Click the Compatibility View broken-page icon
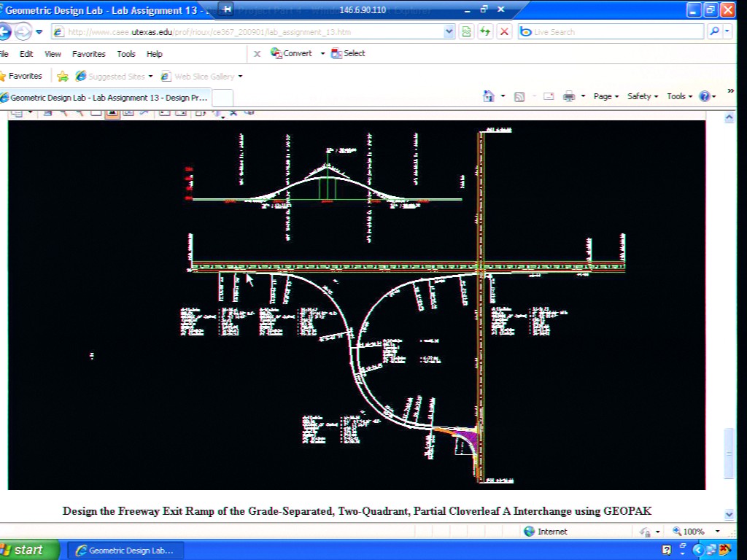This screenshot has height=560, width=747. coord(466,32)
